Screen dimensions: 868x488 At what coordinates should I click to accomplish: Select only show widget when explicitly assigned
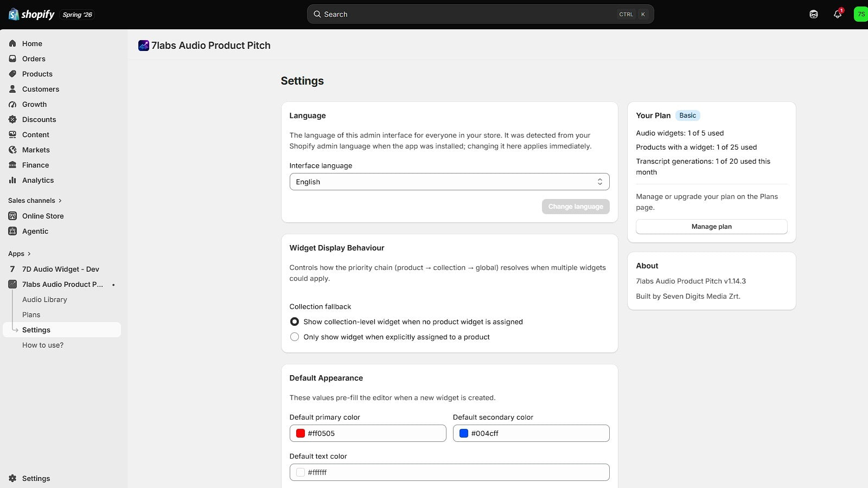[295, 337]
